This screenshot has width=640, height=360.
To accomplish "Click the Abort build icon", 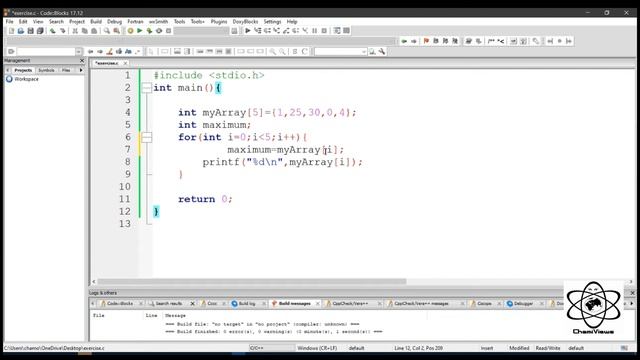I will 168,31.
